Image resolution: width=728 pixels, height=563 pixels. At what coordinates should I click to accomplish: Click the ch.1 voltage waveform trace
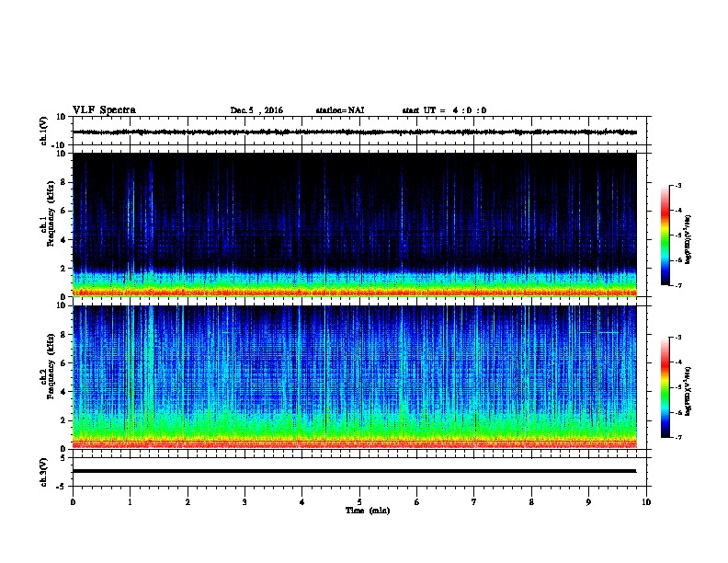355,132
